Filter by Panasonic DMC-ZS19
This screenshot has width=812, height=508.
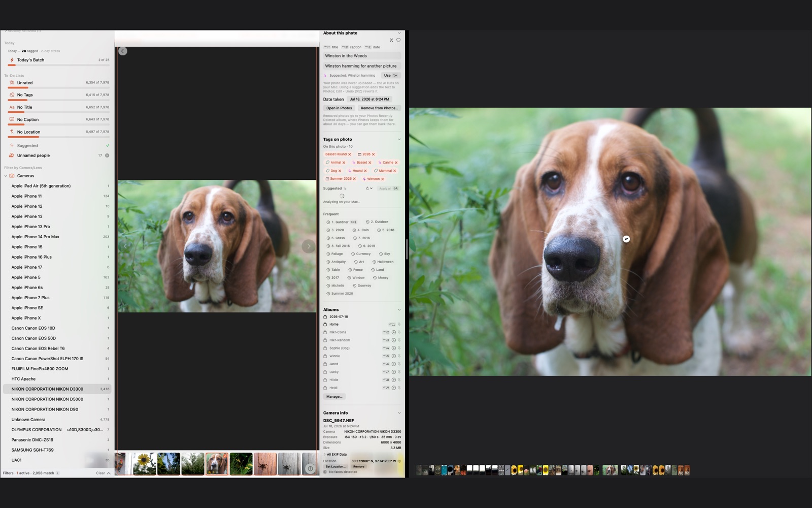tap(57, 440)
